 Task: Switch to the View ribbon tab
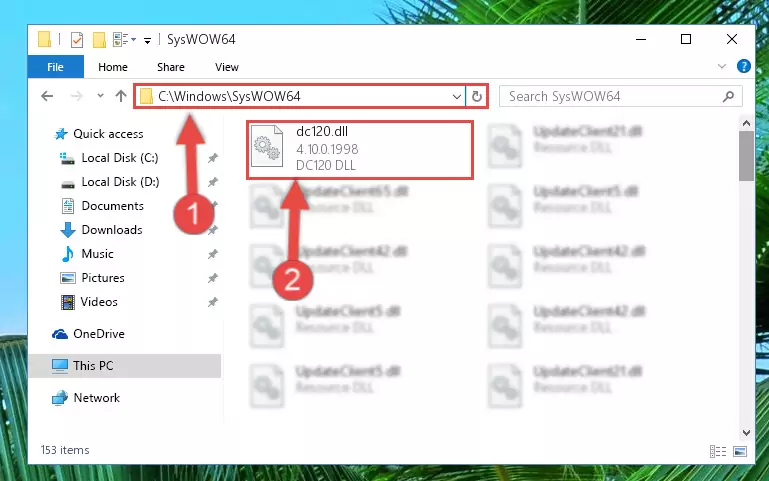pos(227,67)
